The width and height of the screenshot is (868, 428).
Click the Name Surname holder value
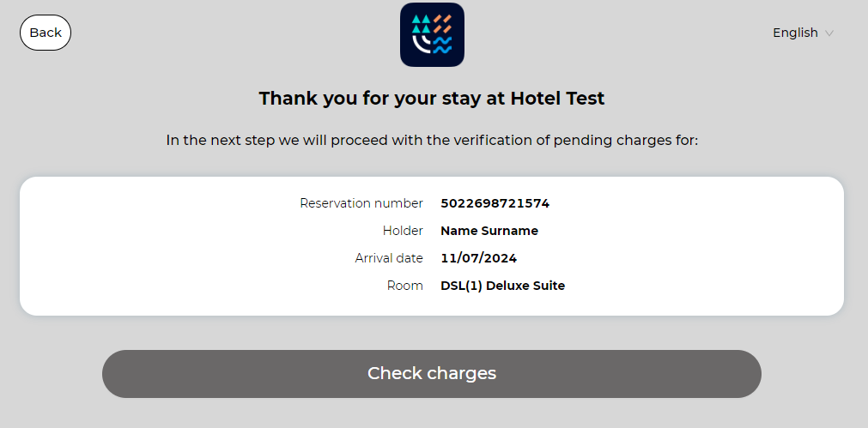tap(489, 231)
